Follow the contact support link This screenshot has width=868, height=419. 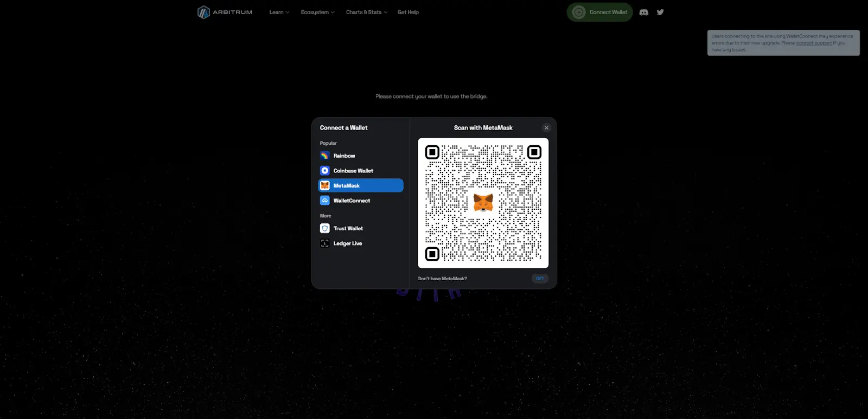coord(814,43)
